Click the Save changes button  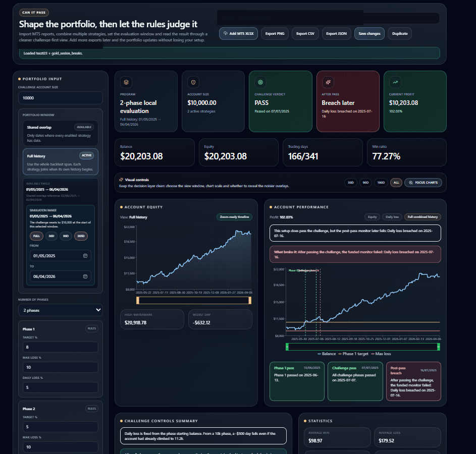(x=368, y=33)
